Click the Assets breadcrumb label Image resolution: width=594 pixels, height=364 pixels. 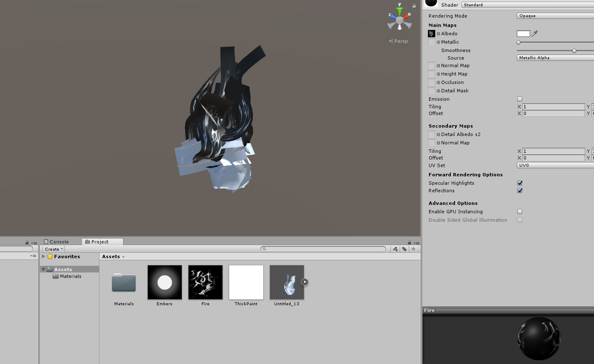[x=110, y=256]
